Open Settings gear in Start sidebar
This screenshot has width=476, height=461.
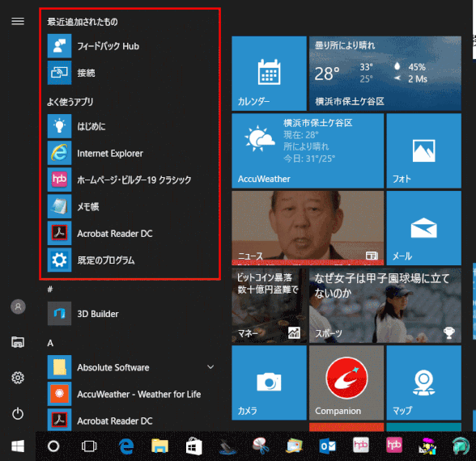[x=18, y=378]
